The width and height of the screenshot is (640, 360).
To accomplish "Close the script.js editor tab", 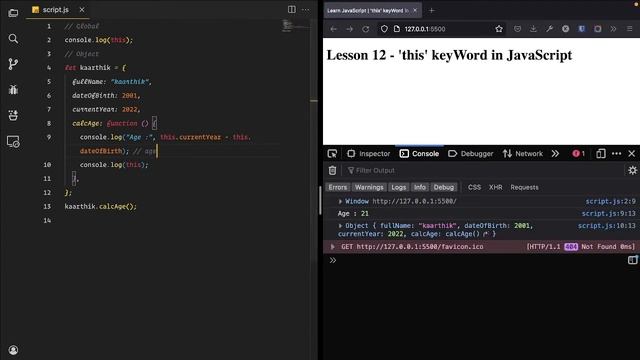I will tap(82, 9).
